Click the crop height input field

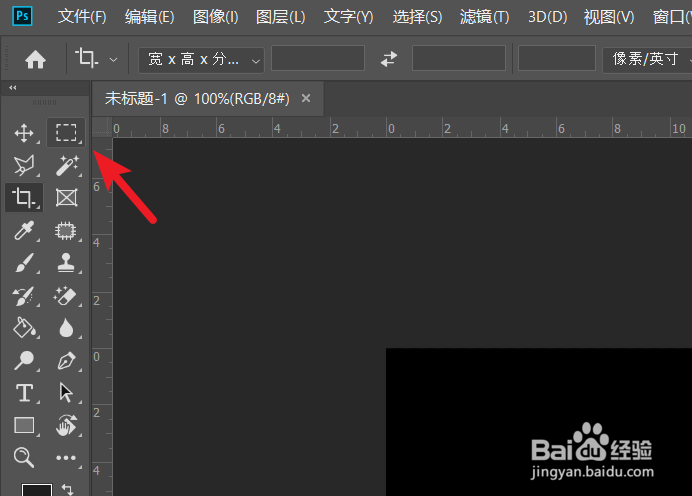[459, 58]
